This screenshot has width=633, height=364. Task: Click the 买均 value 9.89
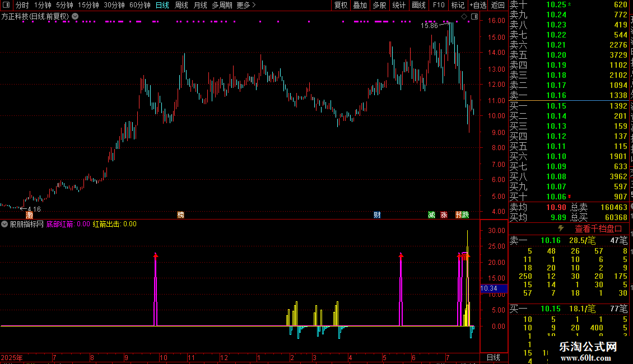558,217
